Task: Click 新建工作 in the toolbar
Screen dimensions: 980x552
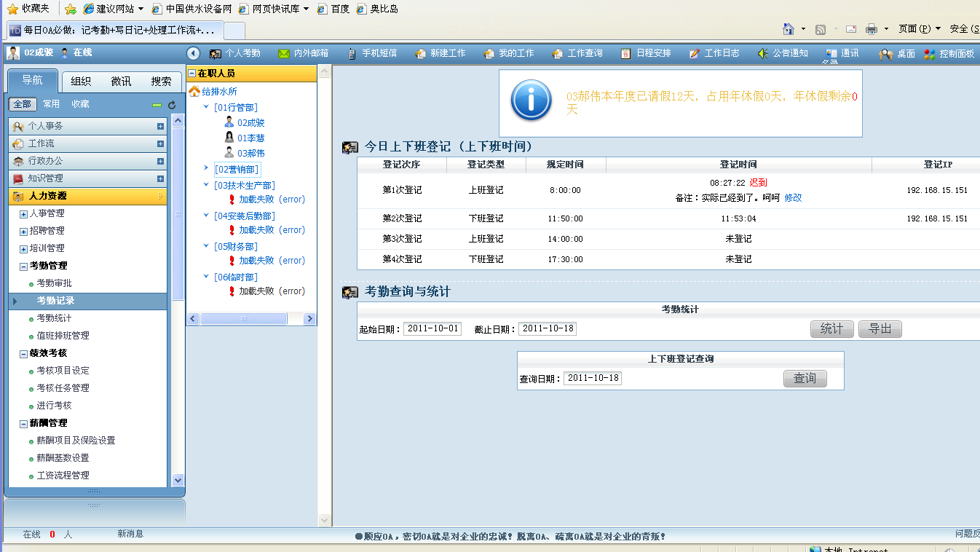Action: (440, 53)
